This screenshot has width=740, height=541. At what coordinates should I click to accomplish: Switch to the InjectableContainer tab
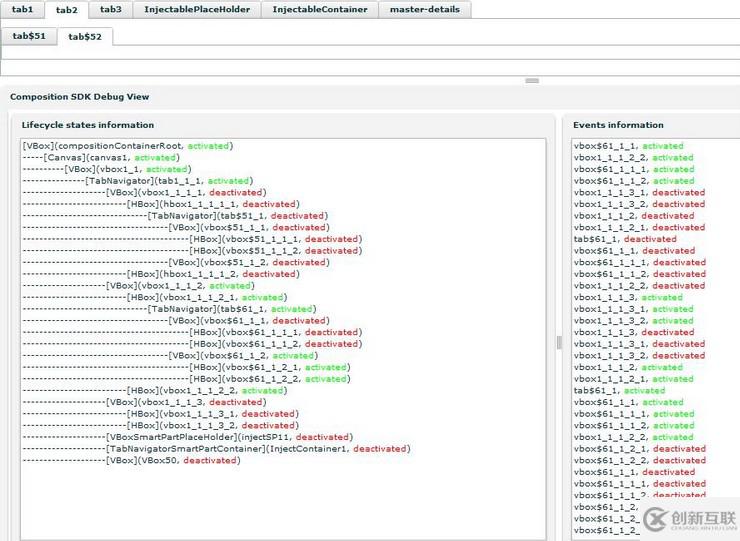tap(320, 10)
